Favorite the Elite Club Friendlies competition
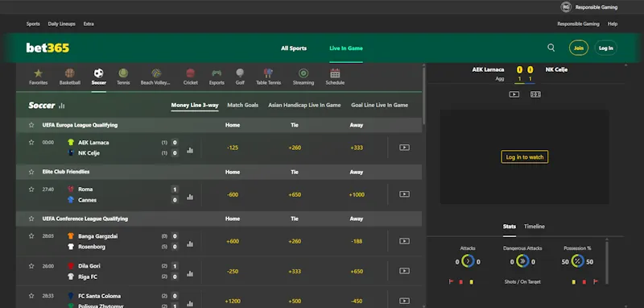The image size is (644, 308). tap(31, 172)
